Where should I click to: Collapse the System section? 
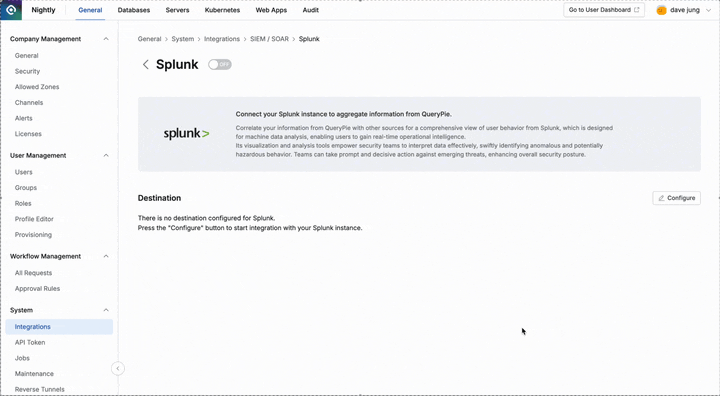(106, 310)
